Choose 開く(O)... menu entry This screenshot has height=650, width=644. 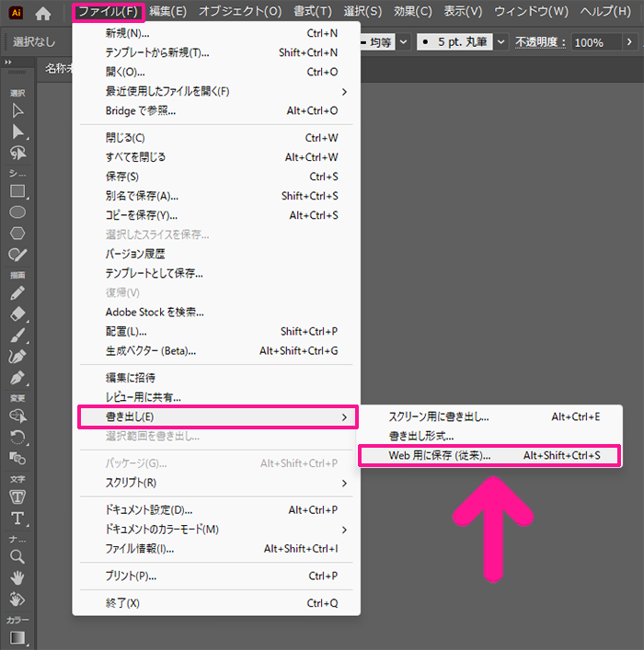pos(216,72)
